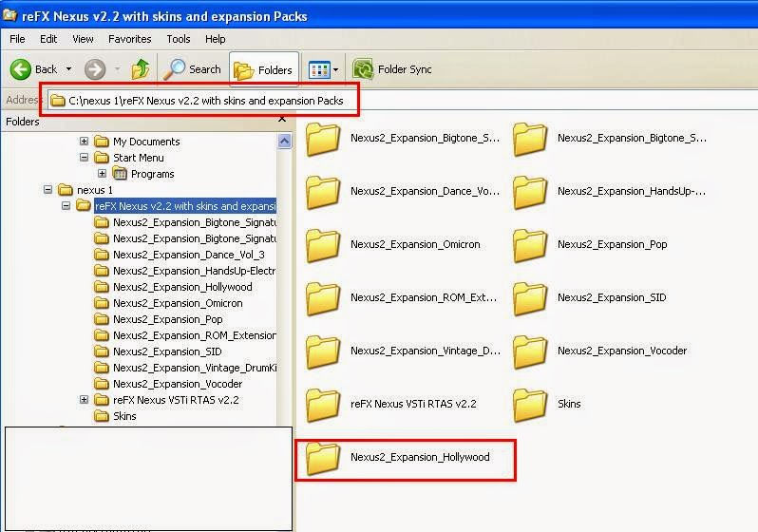Select Nexus2_Expansion_Vintage_DrumKi in tree
This screenshot has width=758, height=532.
(195, 368)
